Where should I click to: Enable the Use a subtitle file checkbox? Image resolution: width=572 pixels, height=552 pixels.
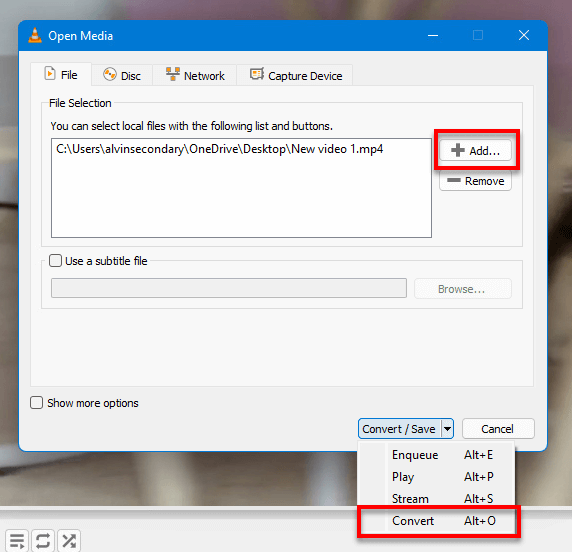coord(55,261)
